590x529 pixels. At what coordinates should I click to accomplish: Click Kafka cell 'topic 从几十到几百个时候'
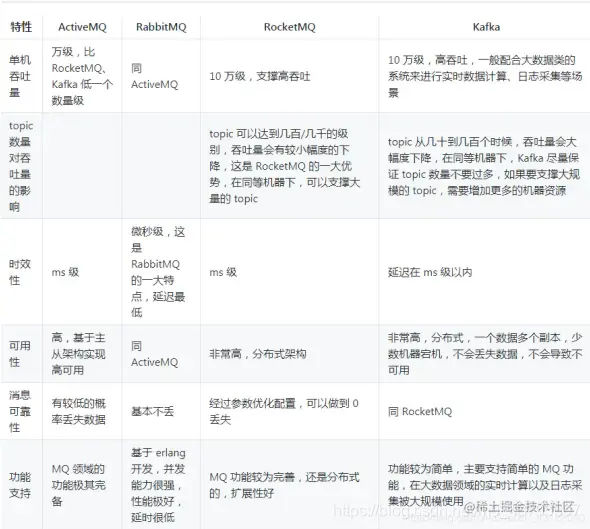[x=484, y=166]
